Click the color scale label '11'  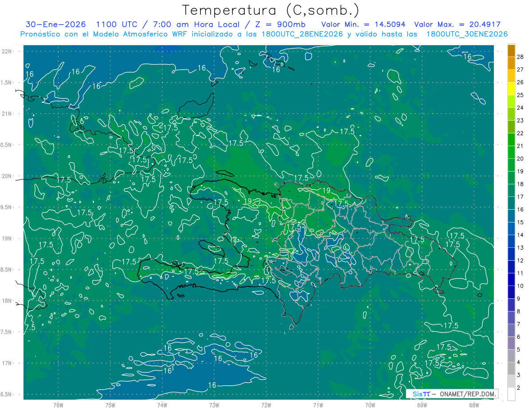click(520, 273)
